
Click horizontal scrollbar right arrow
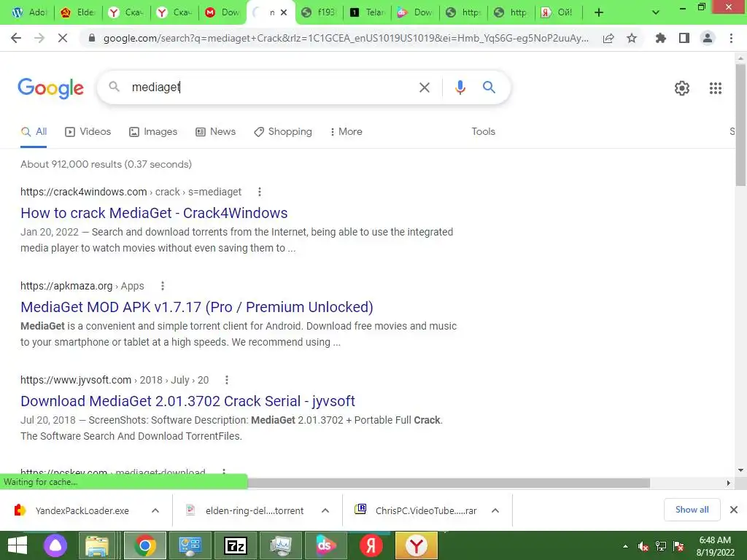(728, 483)
